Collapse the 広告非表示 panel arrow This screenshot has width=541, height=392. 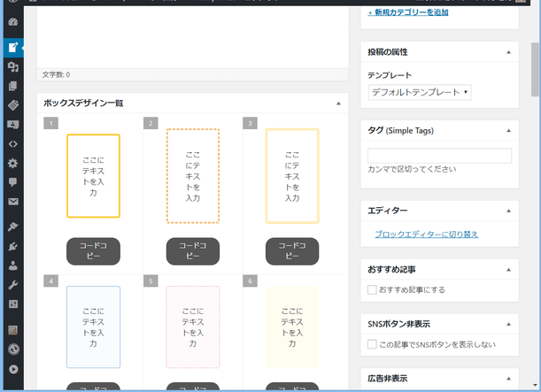click(x=508, y=379)
